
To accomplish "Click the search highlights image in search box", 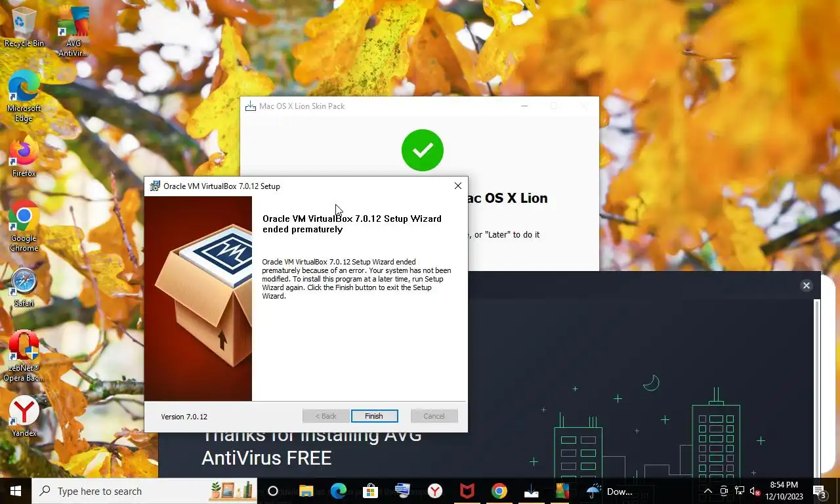I will (231, 490).
